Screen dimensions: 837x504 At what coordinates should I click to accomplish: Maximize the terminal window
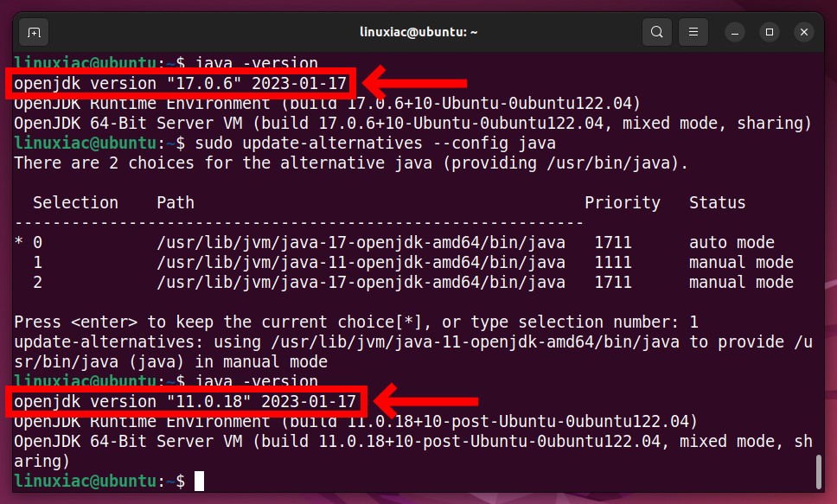coord(770,33)
